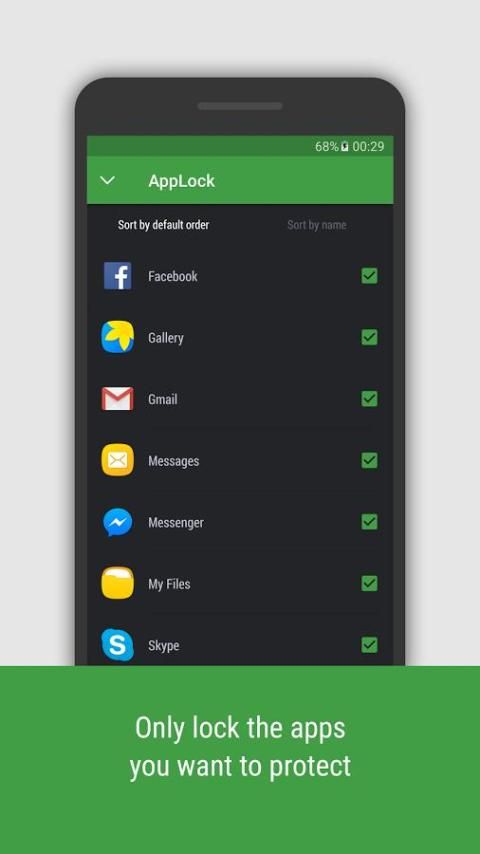
Task: Toggle the My Files checkbox
Action: [x=369, y=583]
